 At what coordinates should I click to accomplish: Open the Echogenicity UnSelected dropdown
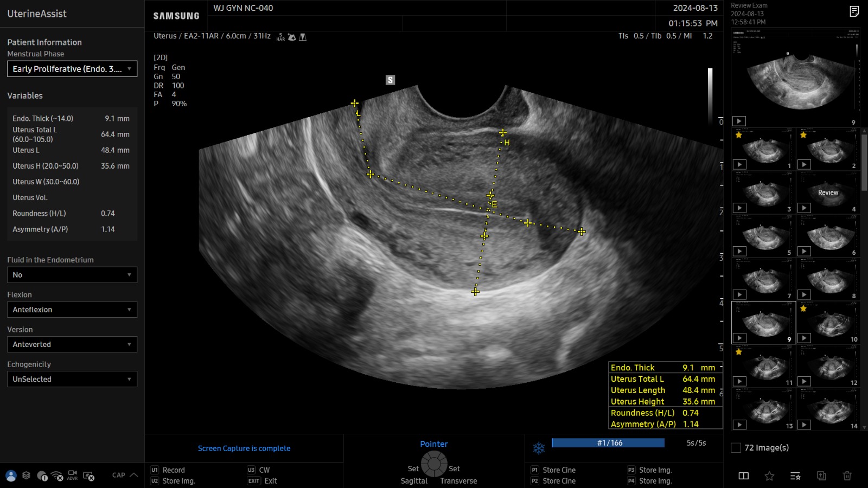click(x=72, y=379)
